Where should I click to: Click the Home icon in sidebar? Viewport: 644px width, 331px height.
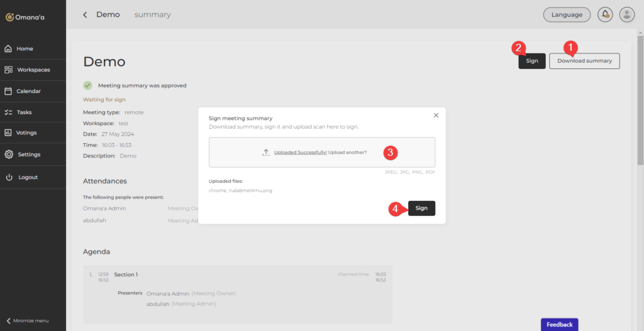click(9, 48)
